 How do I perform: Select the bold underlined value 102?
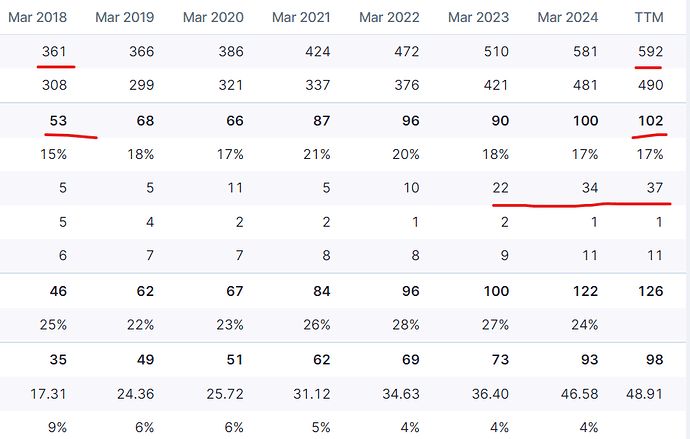[649, 121]
